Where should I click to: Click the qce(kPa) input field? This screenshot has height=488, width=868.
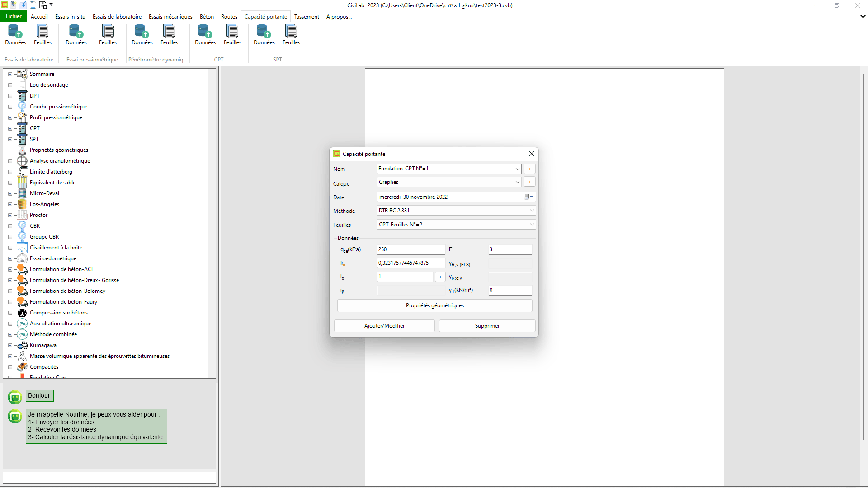pyautogui.click(x=411, y=249)
